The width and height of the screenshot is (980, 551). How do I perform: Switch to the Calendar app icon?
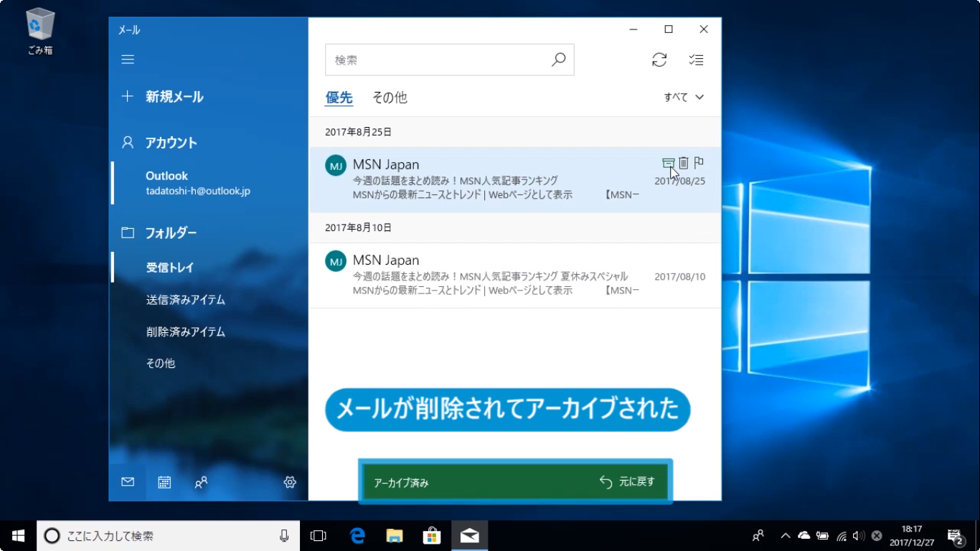click(x=164, y=482)
